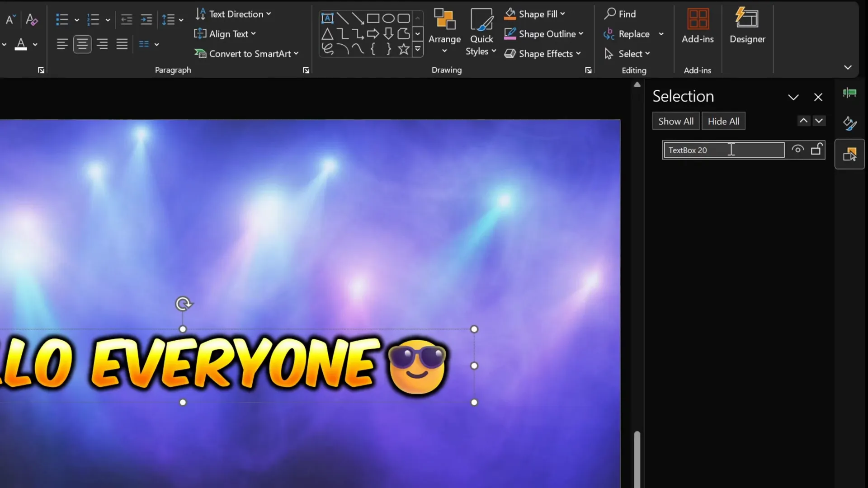Apply the font color underline swatch
This screenshot has height=488, width=868.
(x=21, y=44)
